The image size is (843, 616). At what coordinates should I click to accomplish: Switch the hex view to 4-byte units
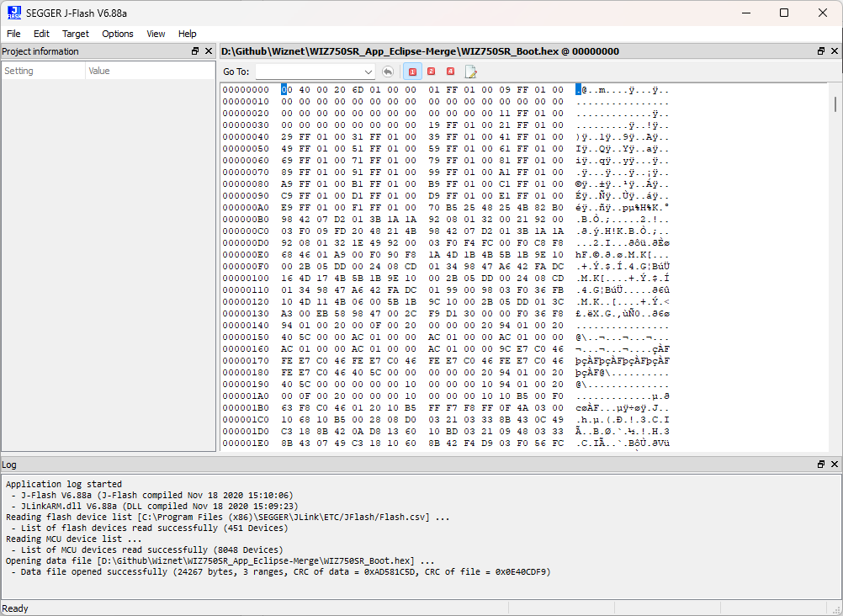[451, 72]
